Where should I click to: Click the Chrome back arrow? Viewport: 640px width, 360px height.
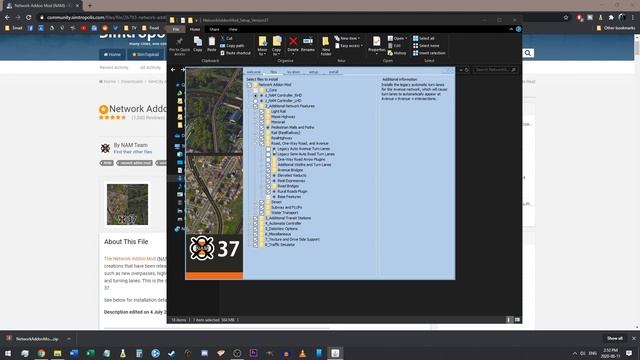(x=7, y=18)
